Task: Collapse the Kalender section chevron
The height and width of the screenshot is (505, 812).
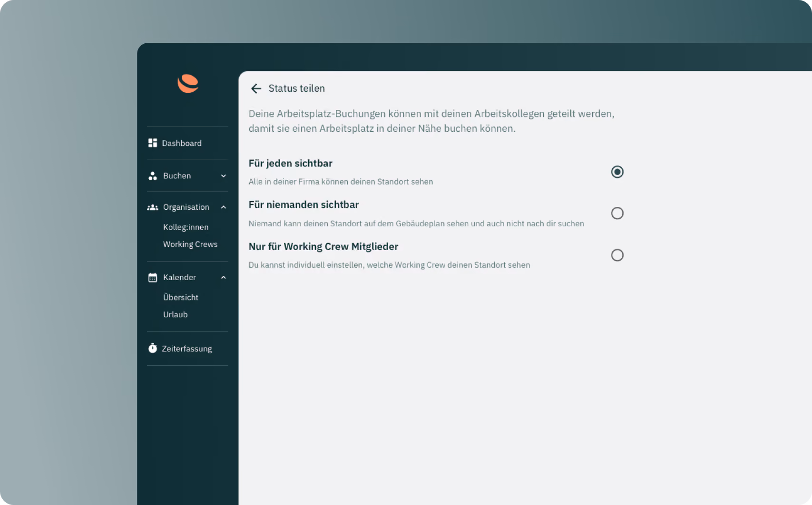Action: pyautogui.click(x=224, y=278)
